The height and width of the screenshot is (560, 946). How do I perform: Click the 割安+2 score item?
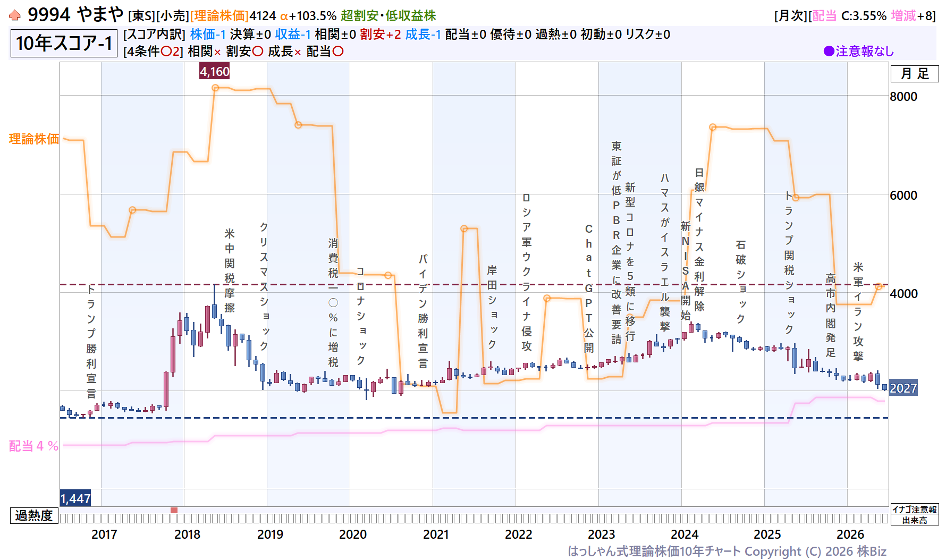coord(381,35)
